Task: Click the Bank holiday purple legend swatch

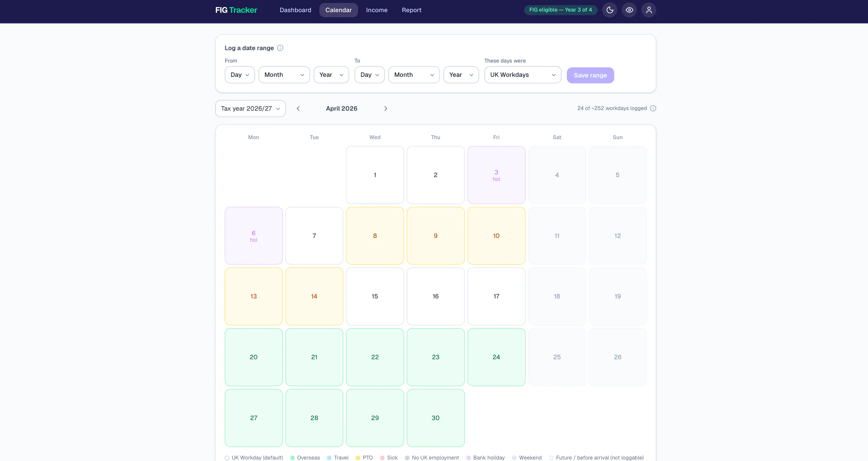Action: [x=468, y=458]
